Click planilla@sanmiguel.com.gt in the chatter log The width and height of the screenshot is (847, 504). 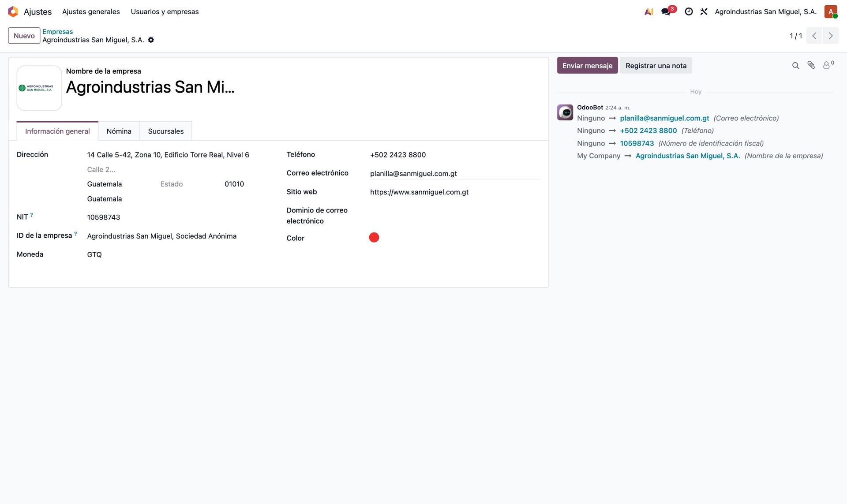[x=664, y=118]
